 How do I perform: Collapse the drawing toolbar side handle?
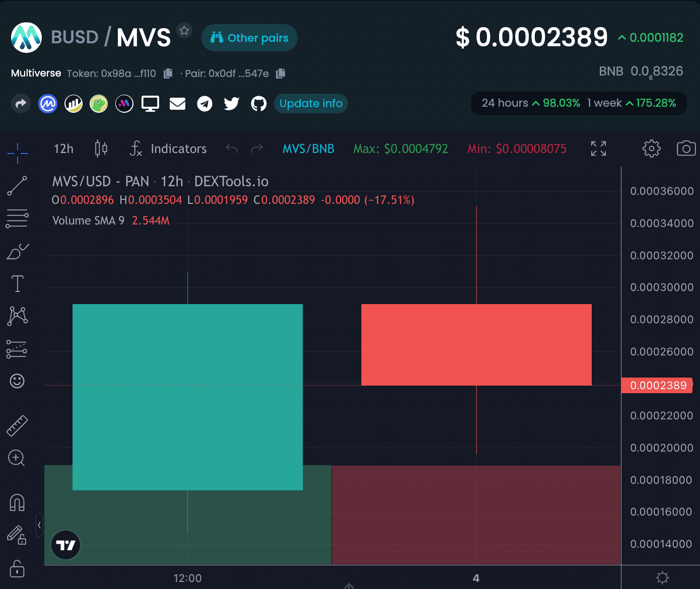(x=39, y=525)
